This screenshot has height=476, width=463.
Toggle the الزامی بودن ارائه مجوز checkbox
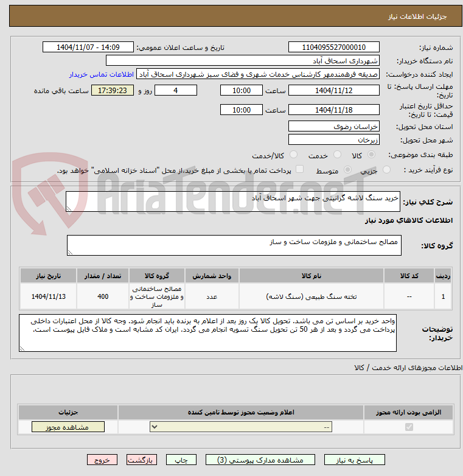pos(409,427)
